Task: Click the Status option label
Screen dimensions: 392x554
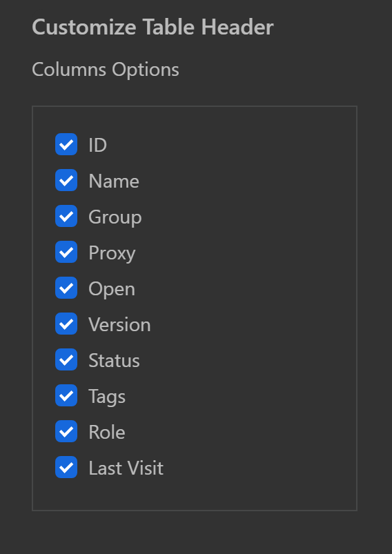Action: (x=114, y=360)
